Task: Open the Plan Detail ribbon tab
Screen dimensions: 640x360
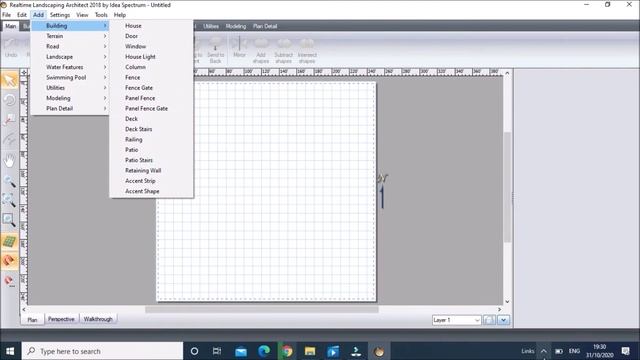Action: pos(265,26)
